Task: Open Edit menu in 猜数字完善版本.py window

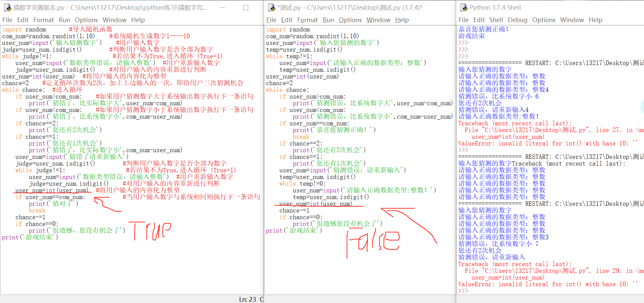Action: [23, 20]
